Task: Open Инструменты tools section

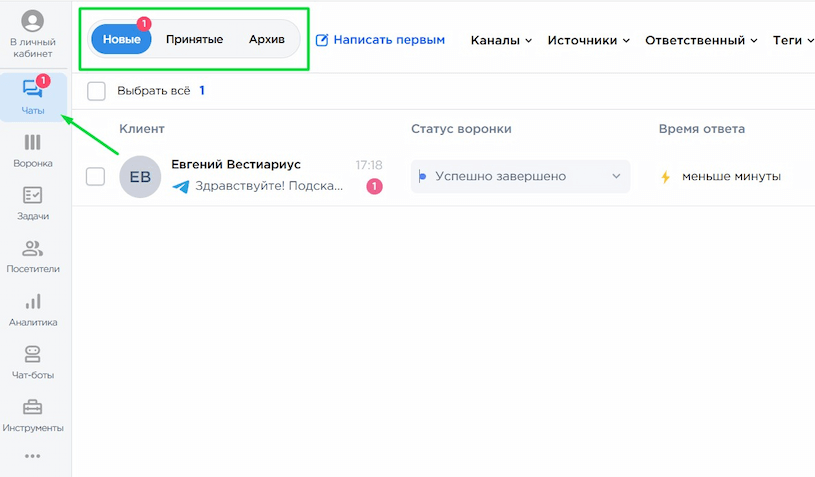Action: coord(33,415)
